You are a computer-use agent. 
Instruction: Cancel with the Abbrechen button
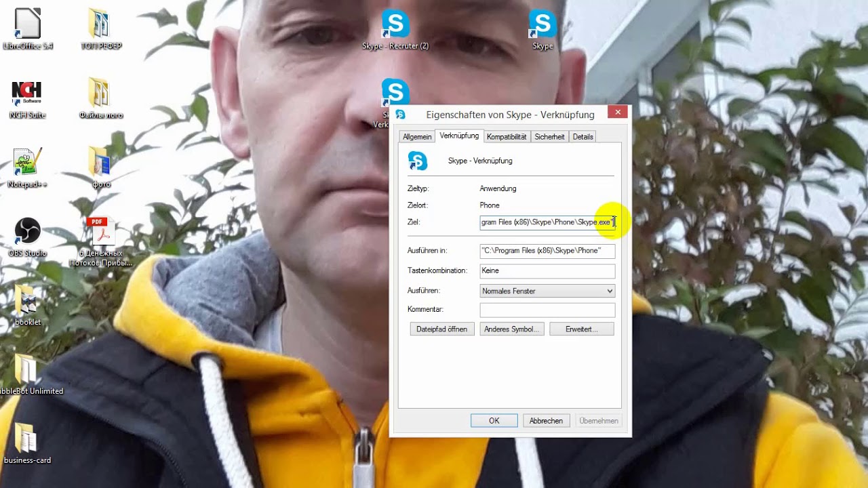(546, 421)
